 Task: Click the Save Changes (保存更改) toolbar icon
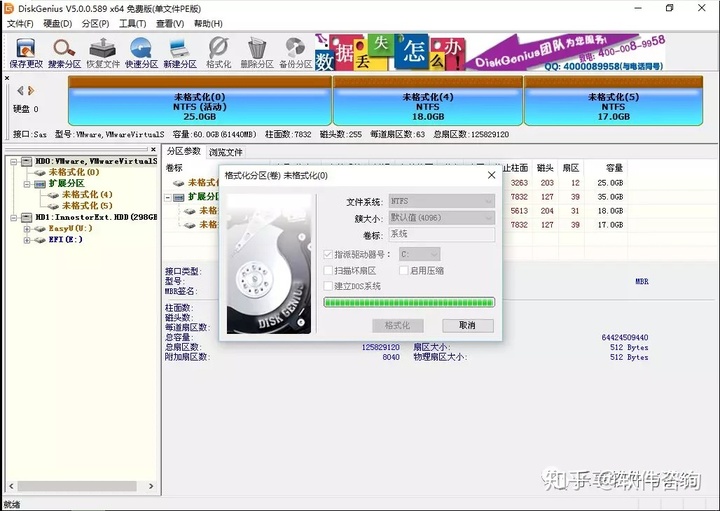tap(26, 53)
